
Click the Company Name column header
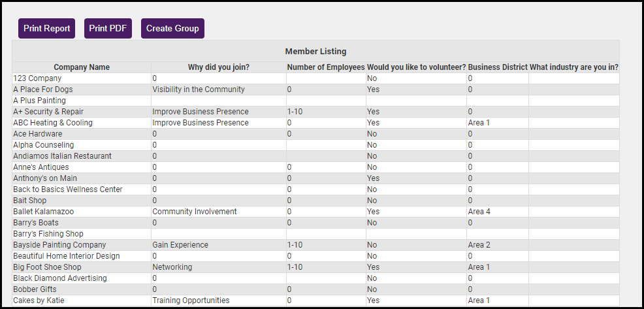[82, 67]
